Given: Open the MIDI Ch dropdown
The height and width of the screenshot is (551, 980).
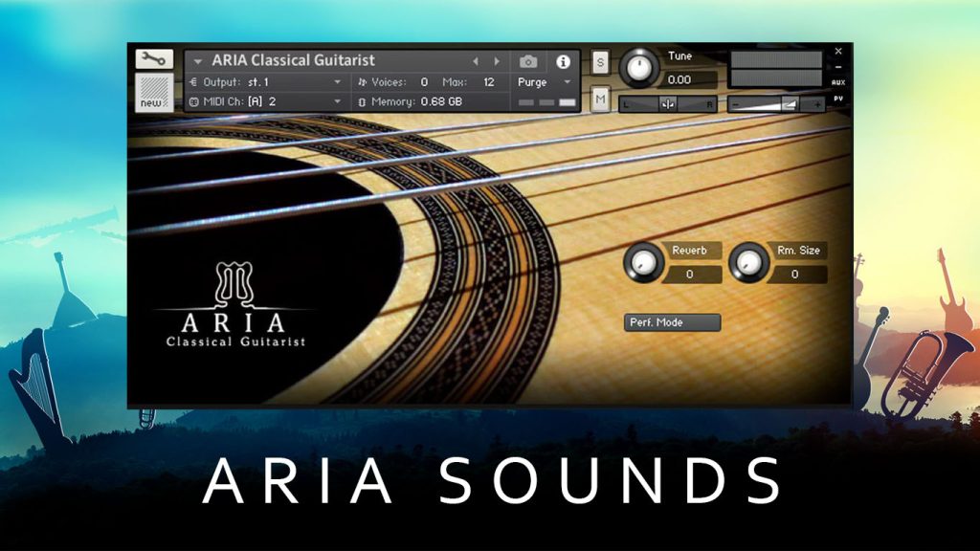Looking at the screenshot, I should tap(266, 101).
